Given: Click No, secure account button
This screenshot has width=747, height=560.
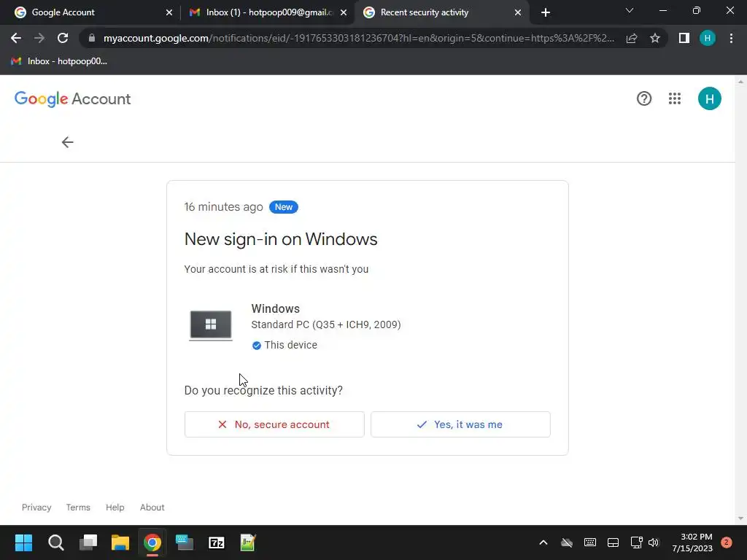Looking at the screenshot, I should (274, 424).
